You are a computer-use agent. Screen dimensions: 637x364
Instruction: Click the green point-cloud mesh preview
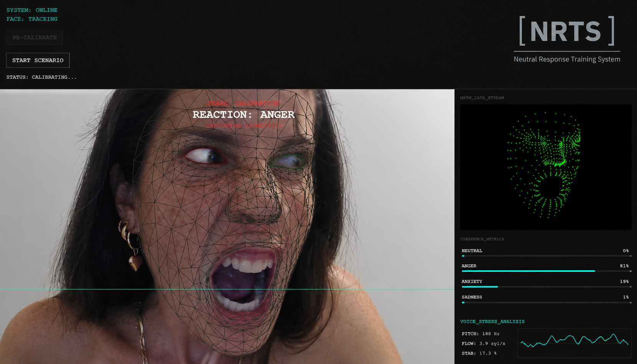[x=546, y=167]
